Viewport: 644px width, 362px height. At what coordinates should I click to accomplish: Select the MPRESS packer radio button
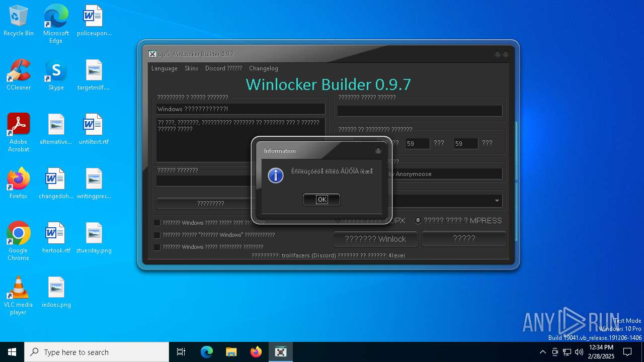click(418, 221)
